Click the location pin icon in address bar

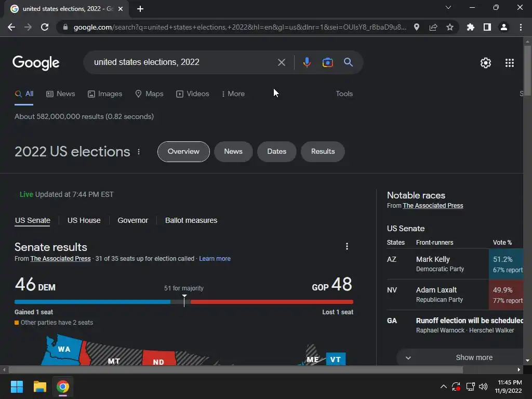coord(417,27)
